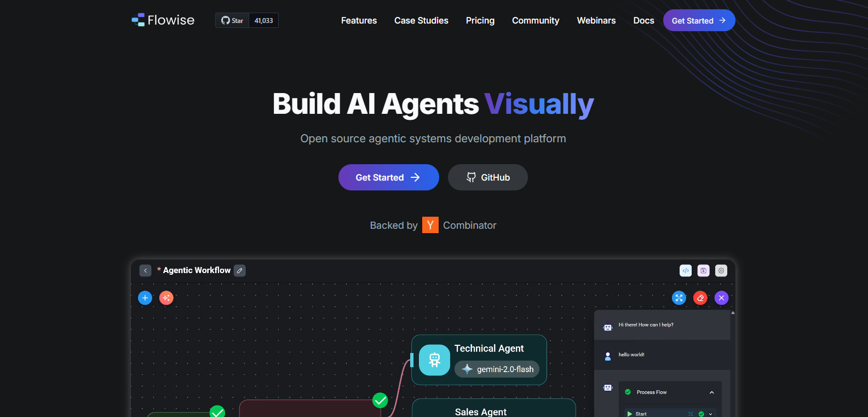Click the blue expand chat icon
Screen dimensions: 868x417
[x=679, y=298]
